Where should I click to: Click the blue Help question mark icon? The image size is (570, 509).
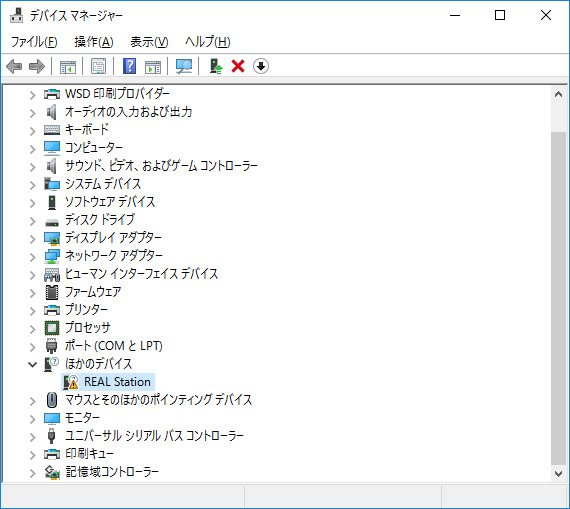tap(129, 66)
